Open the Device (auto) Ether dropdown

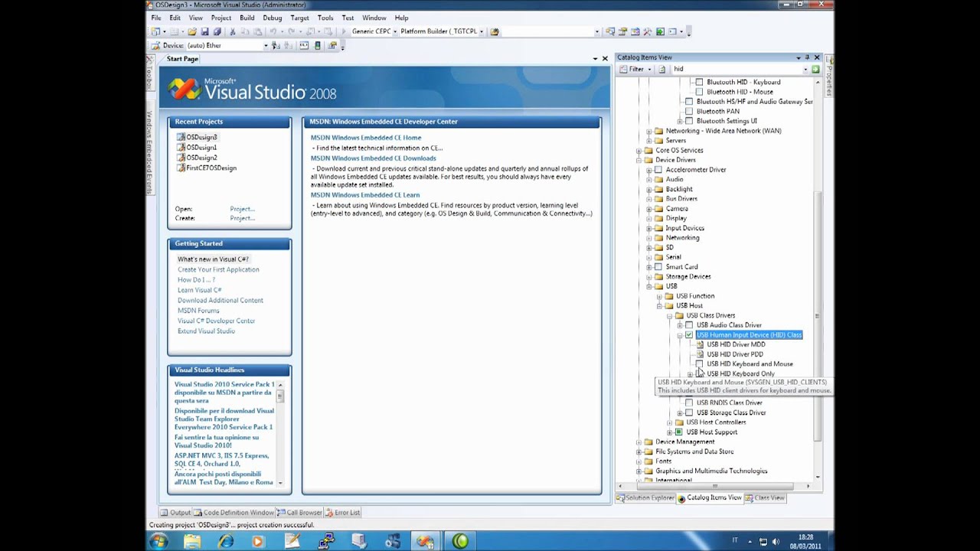266,45
